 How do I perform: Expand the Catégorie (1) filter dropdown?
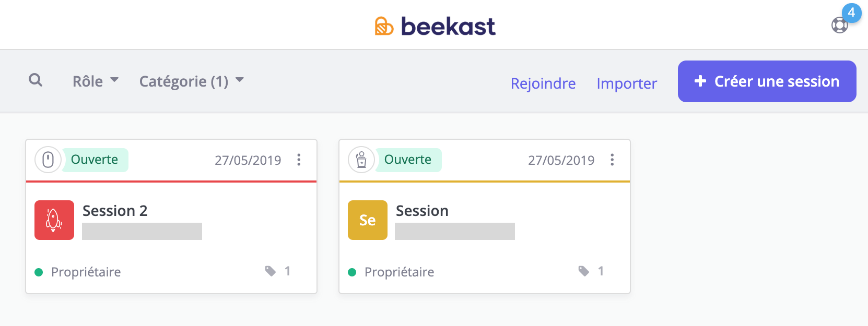pyautogui.click(x=191, y=81)
